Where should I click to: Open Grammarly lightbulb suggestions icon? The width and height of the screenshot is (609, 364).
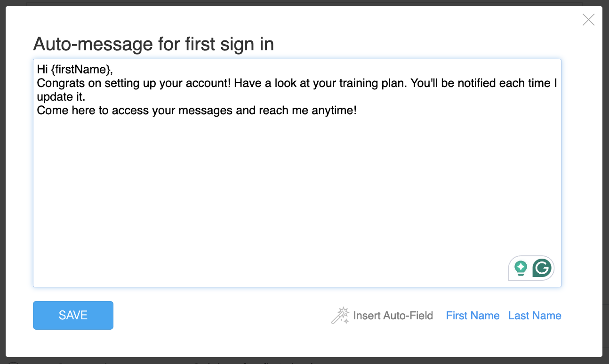521,268
